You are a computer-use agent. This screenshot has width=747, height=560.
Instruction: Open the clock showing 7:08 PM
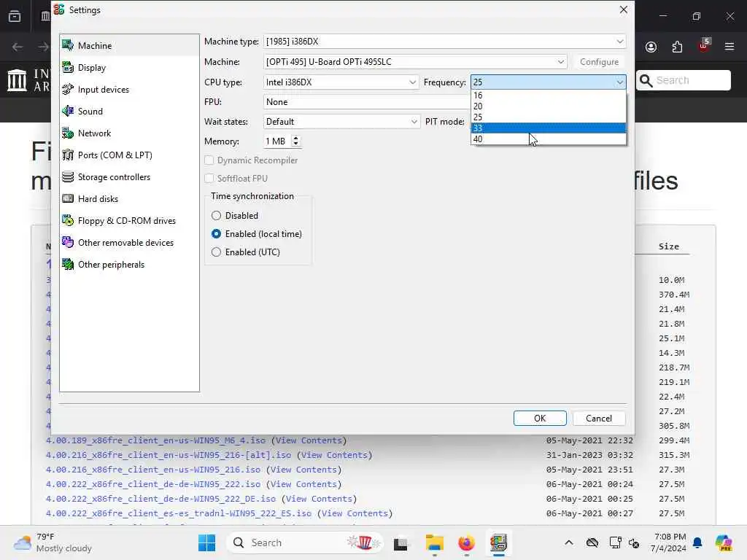coord(670,542)
